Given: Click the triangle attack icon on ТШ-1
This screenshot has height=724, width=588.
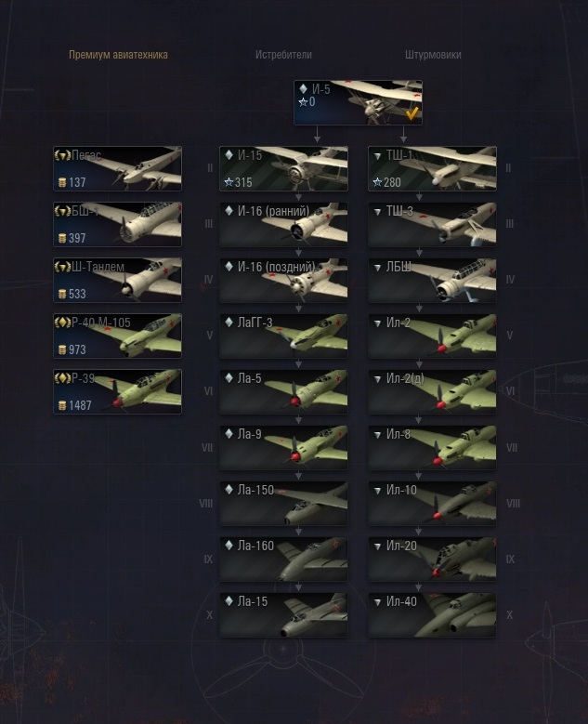Looking at the screenshot, I should coord(377,156).
